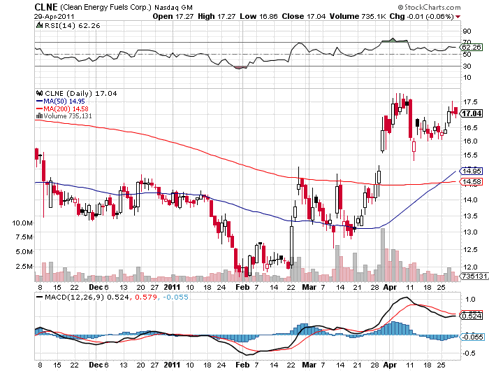
Task: Click the -0.5 MACD axis label
Action: 468,353
